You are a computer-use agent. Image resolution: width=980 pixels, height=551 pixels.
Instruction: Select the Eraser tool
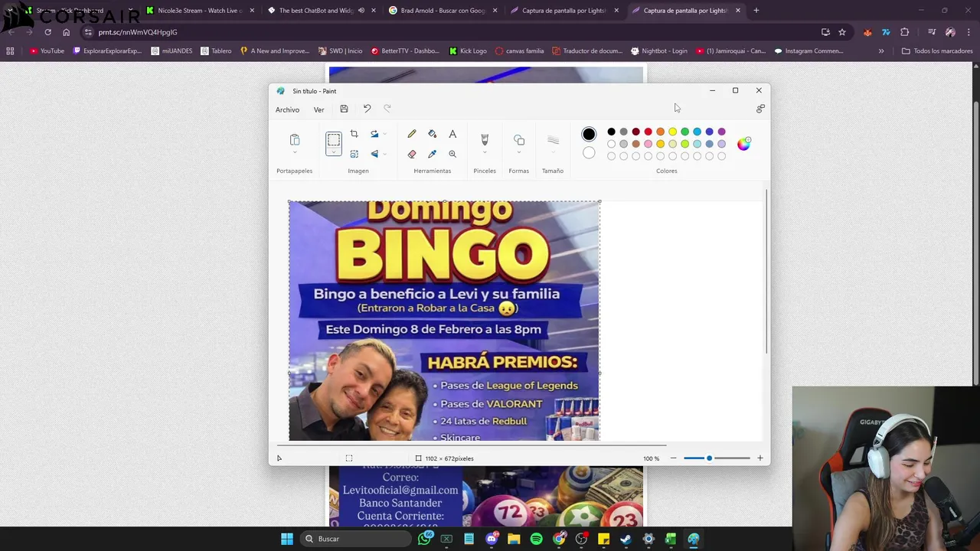click(412, 154)
